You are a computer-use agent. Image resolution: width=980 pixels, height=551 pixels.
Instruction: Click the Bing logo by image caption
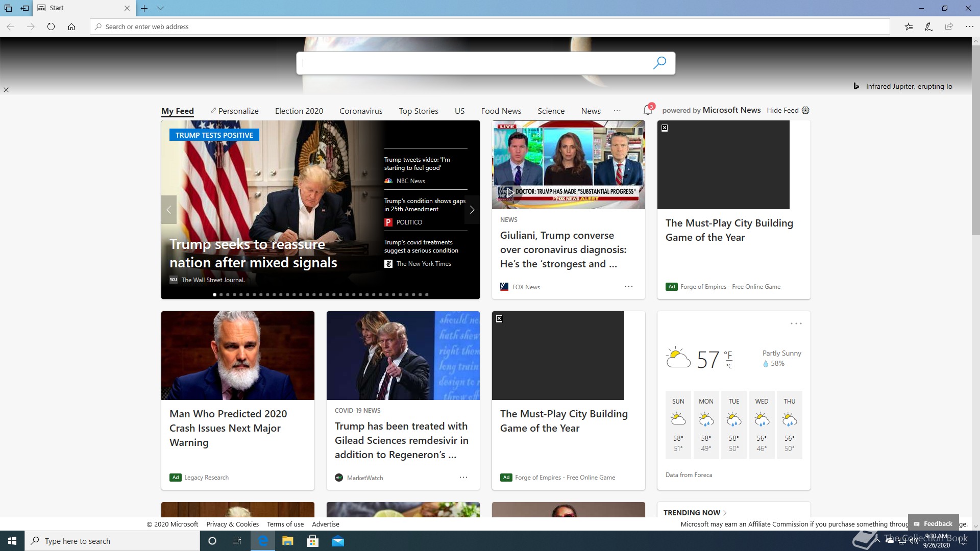856,86
